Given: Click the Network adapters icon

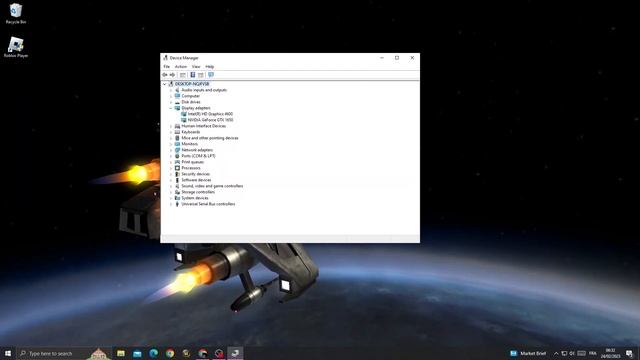Looking at the screenshot, I should tap(177, 150).
